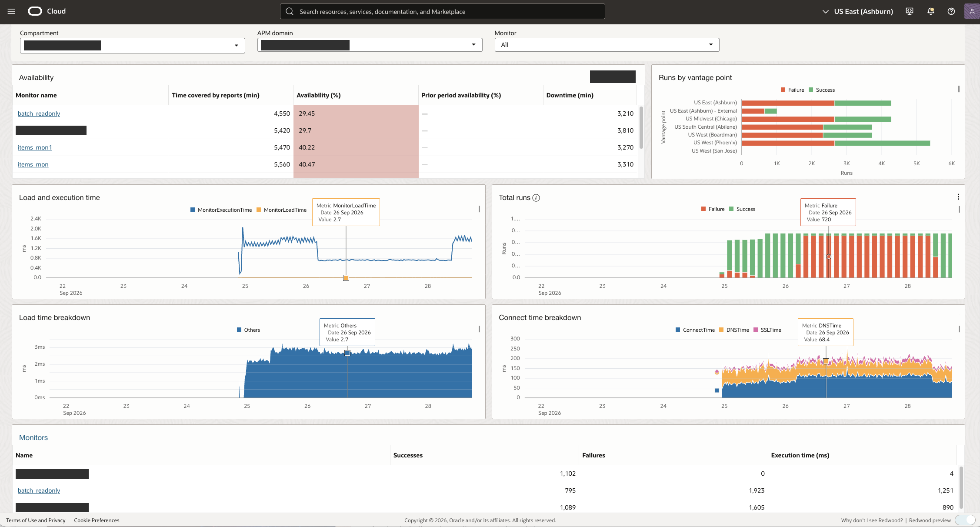Click the Oracle Cloud logo
Screen dimensions: 980x527
[x=47, y=11]
